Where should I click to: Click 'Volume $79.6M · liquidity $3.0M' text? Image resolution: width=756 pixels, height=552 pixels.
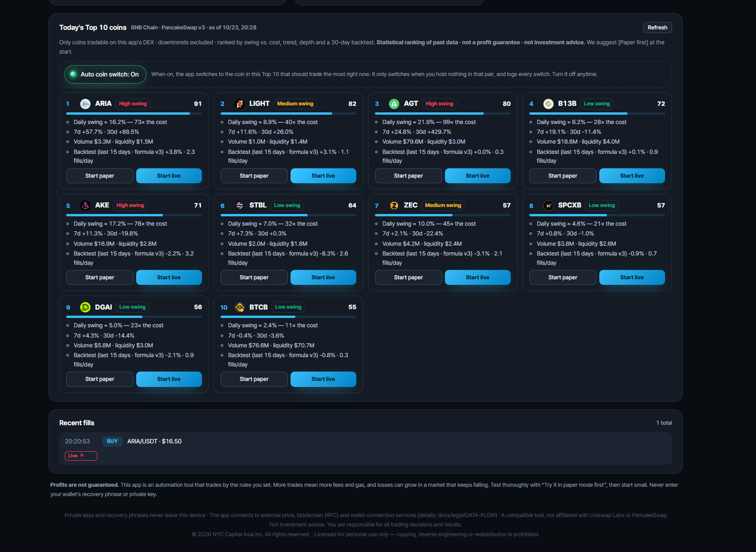pyautogui.click(x=423, y=142)
